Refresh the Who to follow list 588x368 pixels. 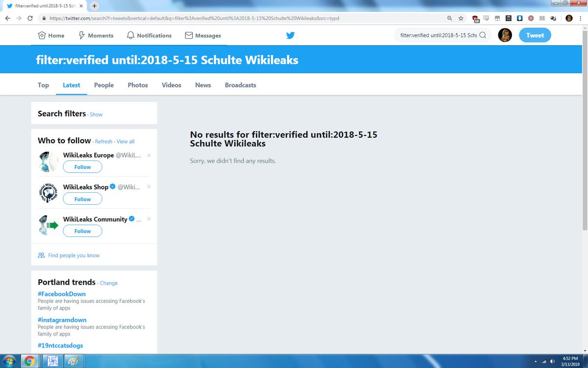[104, 141]
